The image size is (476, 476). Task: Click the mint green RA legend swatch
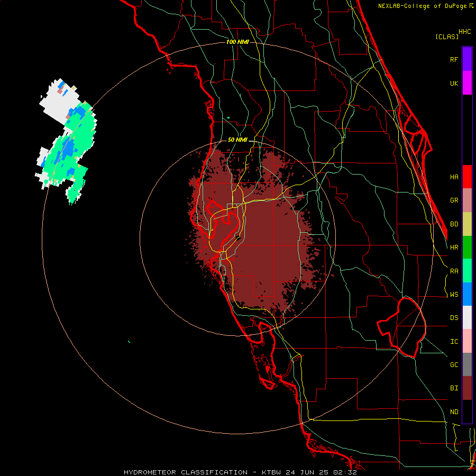(467, 271)
